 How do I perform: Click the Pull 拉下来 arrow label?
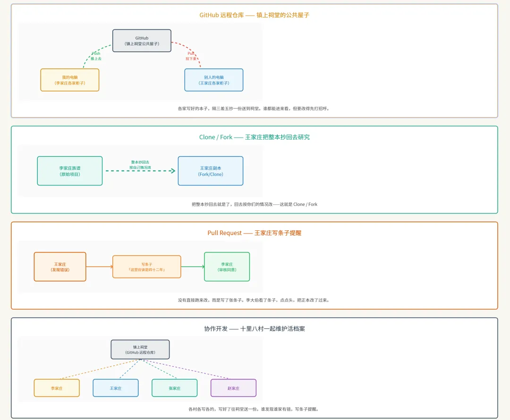[191, 56]
